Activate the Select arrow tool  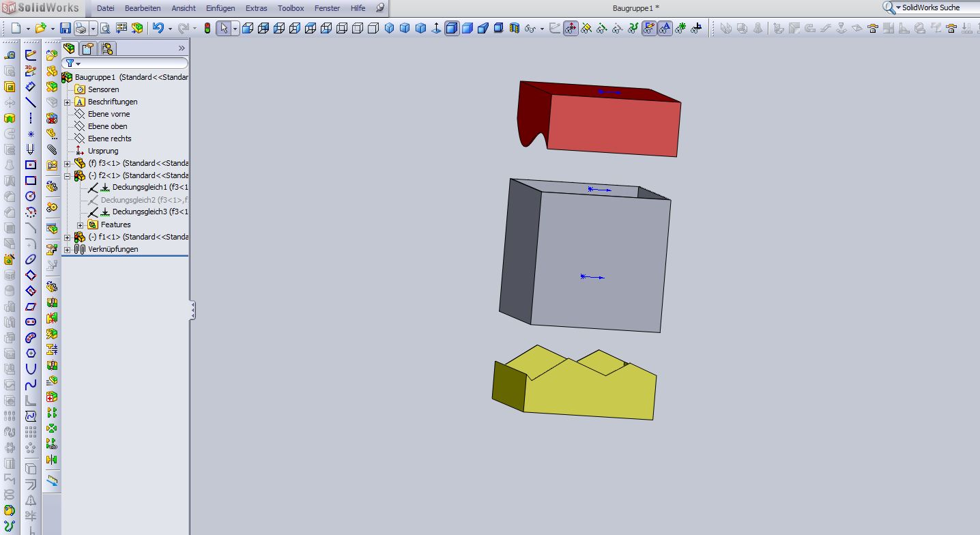point(224,28)
